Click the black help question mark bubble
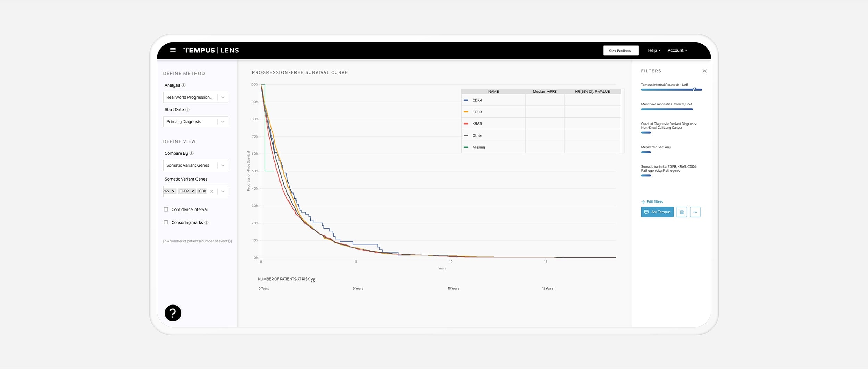This screenshot has height=369, width=868. tap(173, 313)
